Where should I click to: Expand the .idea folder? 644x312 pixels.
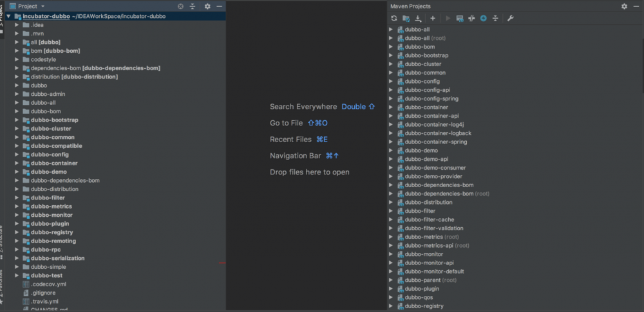[x=17, y=25]
